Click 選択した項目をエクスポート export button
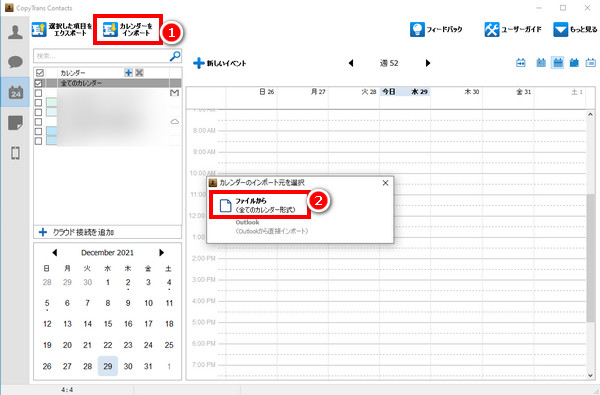The height and width of the screenshot is (395, 600). (62, 29)
